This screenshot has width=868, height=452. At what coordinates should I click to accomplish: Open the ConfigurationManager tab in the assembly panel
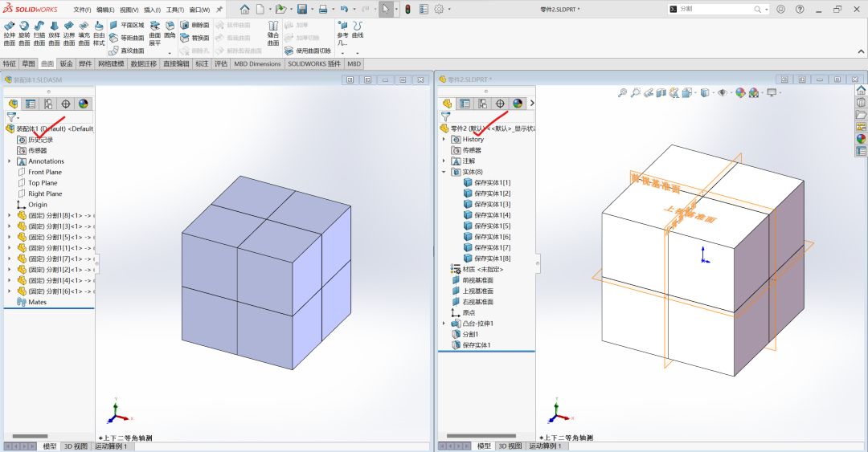tap(48, 104)
